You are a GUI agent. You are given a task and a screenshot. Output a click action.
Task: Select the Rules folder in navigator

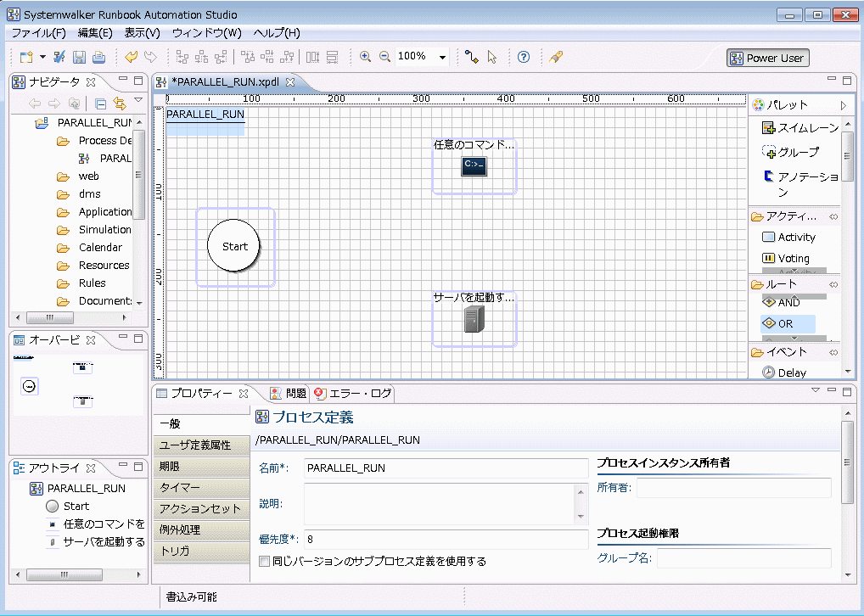coord(81,283)
